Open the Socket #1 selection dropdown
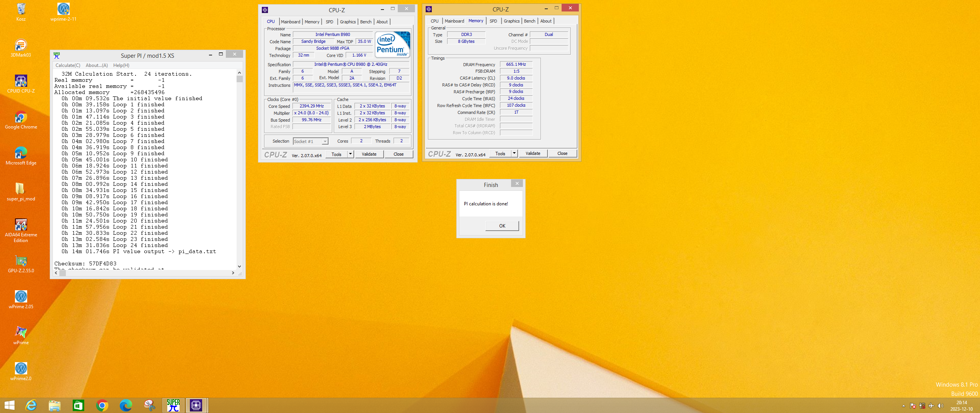The height and width of the screenshot is (413, 980). coord(310,141)
